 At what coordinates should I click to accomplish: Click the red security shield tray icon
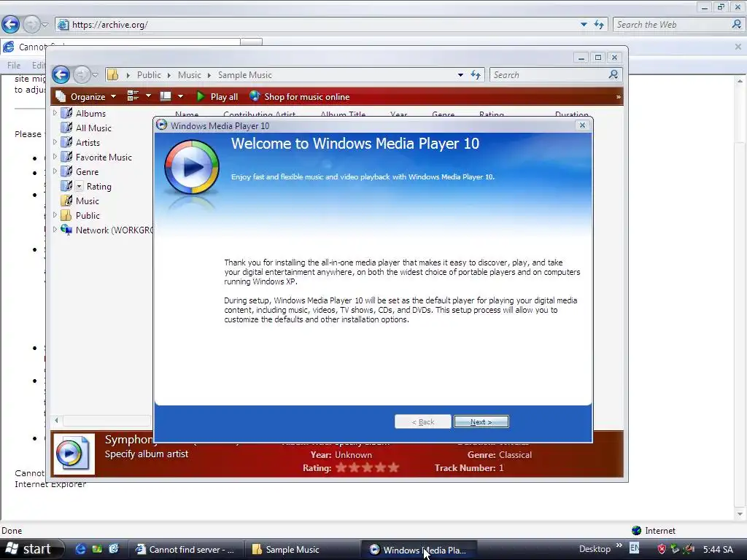click(x=661, y=549)
